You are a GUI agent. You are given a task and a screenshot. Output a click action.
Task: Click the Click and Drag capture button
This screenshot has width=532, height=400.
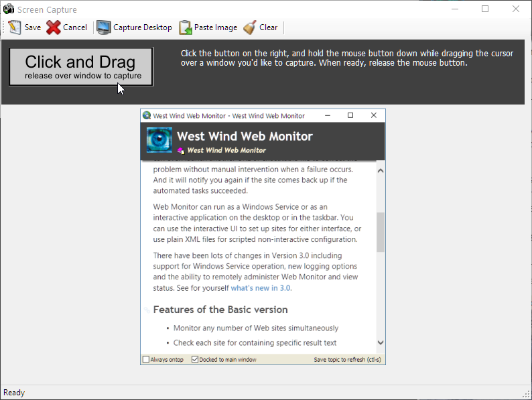[x=81, y=66]
